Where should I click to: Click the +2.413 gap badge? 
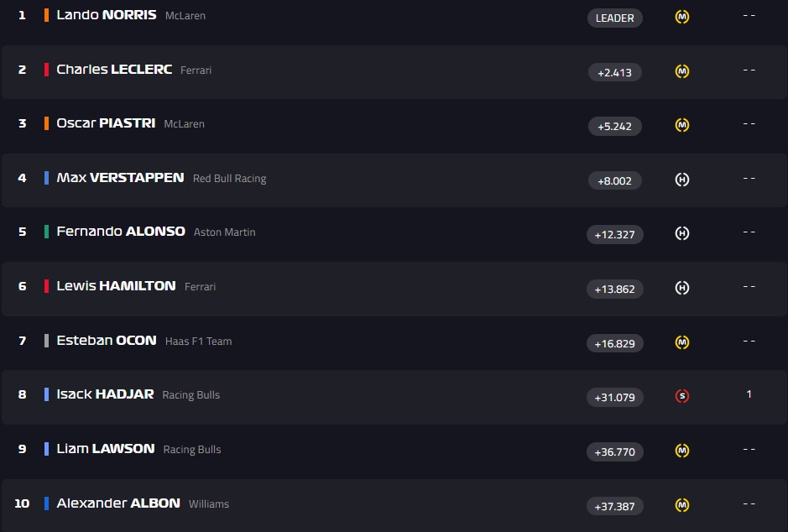tap(614, 72)
